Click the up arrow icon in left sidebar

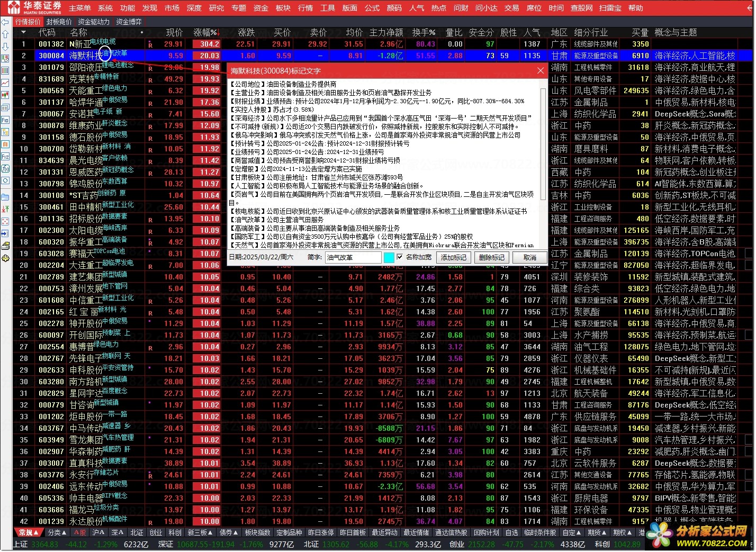pyautogui.click(x=5, y=34)
